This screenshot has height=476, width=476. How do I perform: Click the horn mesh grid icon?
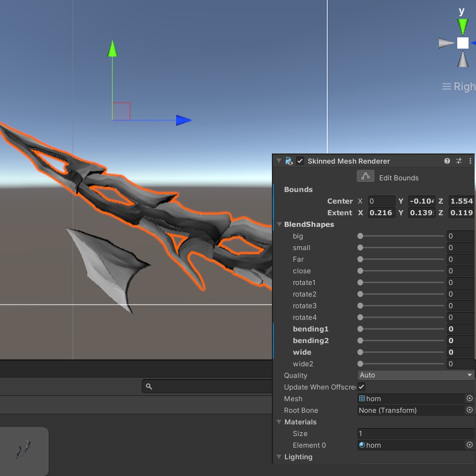coord(362,398)
